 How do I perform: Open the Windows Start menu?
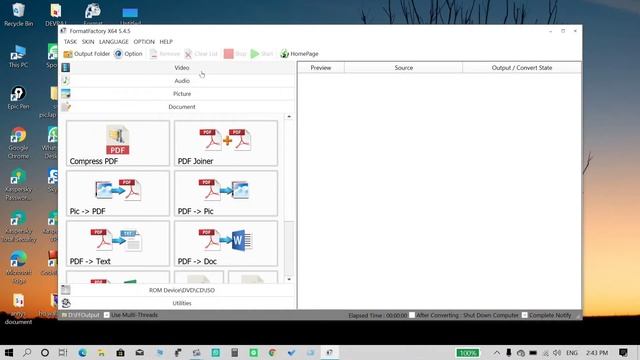(x=9, y=353)
